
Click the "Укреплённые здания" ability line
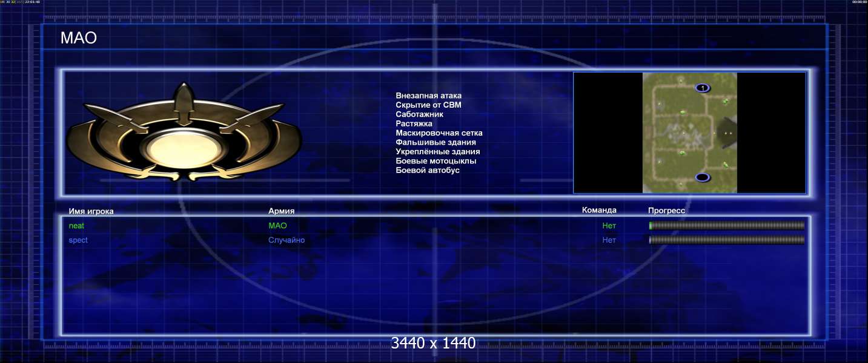click(438, 152)
